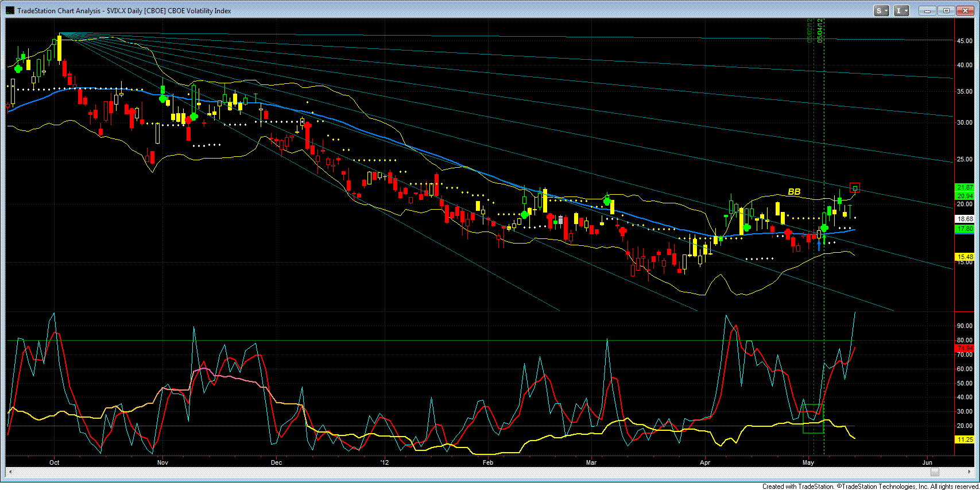The image size is (980, 490).
Task: Click the white 18.68 last price label
Action: (965, 219)
